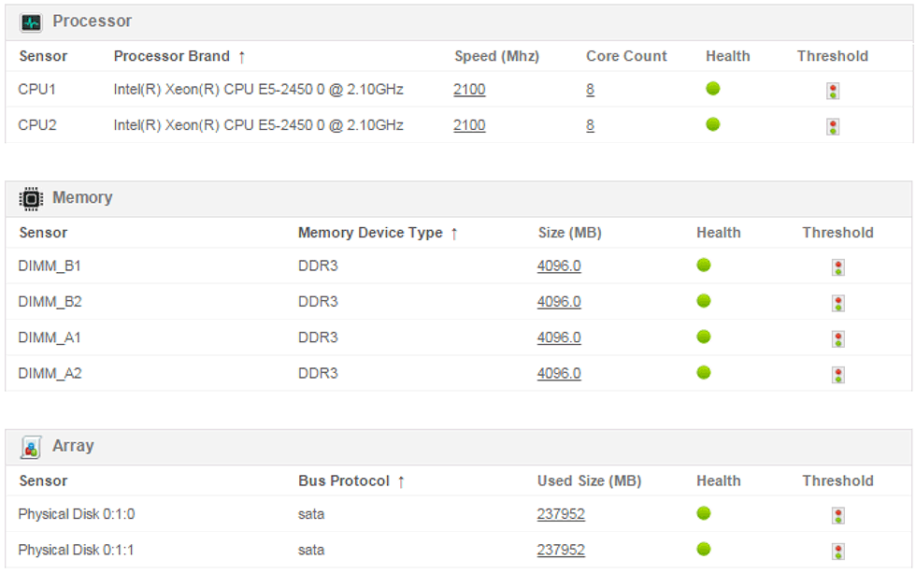The width and height of the screenshot is (916, 588).
Task: Open threshold settings for CPU2
Action: click(x=833, y=126)
